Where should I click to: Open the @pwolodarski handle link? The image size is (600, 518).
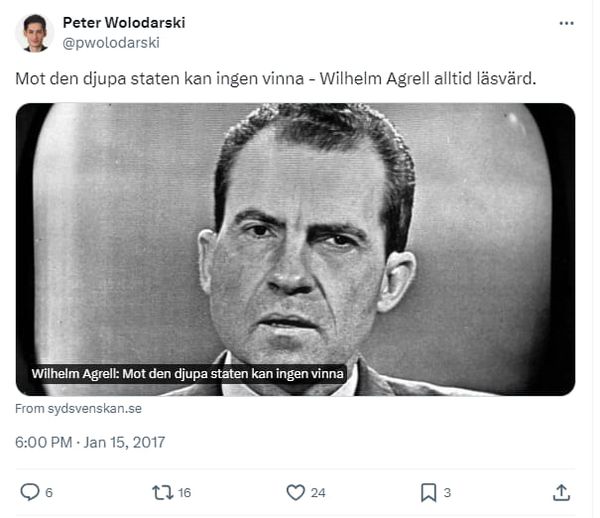(111, 43)
